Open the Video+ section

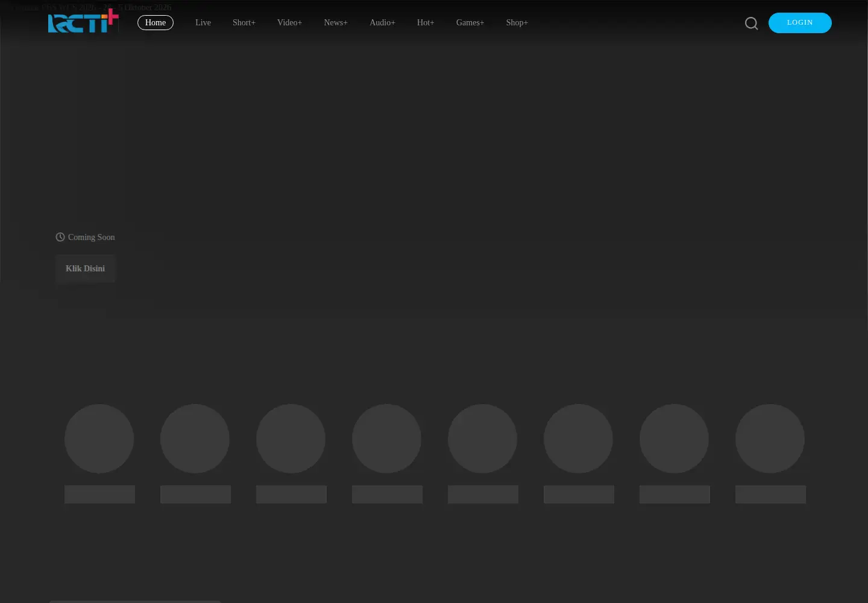[289, 22]
